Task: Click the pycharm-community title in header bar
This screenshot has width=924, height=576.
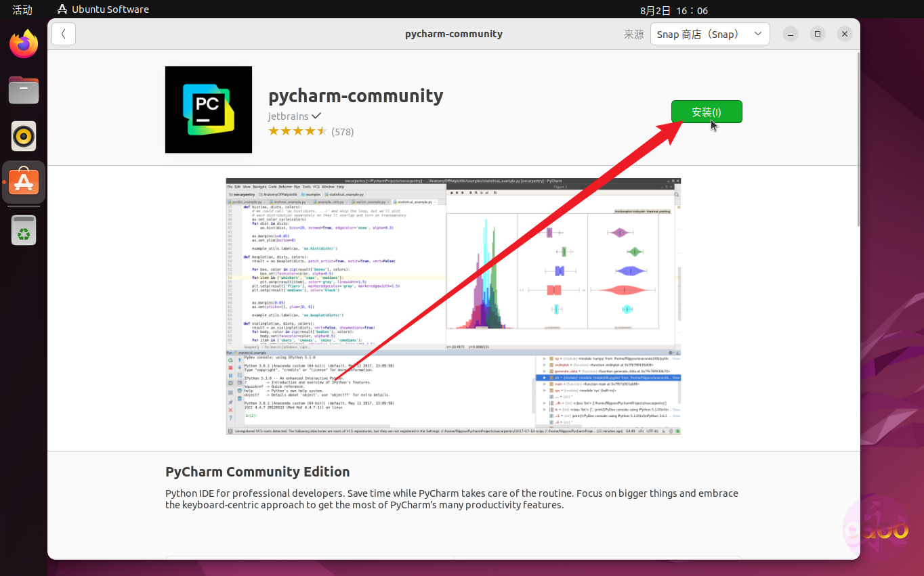Action: click(x=454, y=34)
